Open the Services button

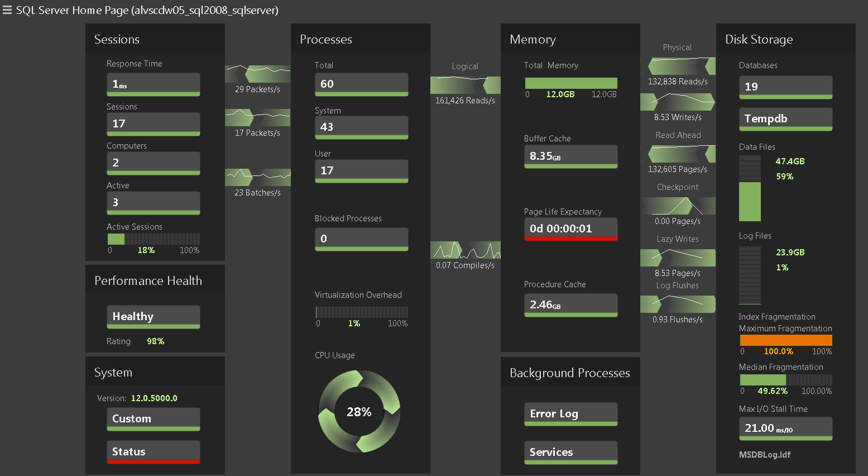tap(570, 453)
